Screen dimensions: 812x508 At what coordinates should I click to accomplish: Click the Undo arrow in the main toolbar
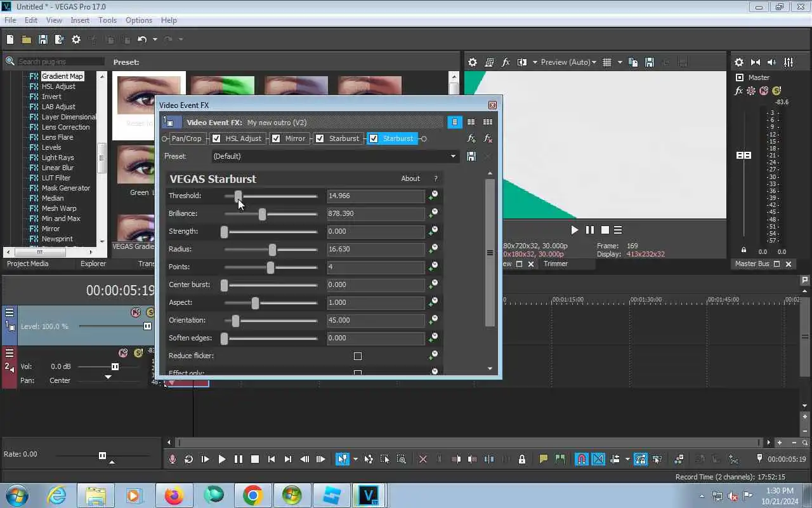142,39
